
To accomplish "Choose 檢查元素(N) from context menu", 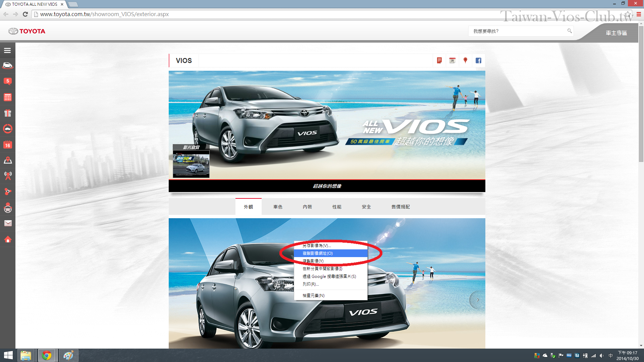I will [331, 296].
